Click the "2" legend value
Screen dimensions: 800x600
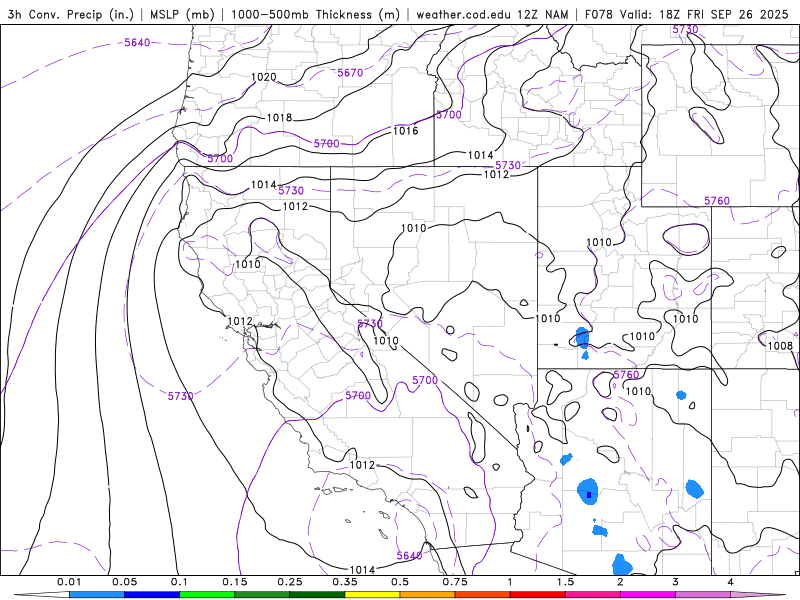coord(620,582)
